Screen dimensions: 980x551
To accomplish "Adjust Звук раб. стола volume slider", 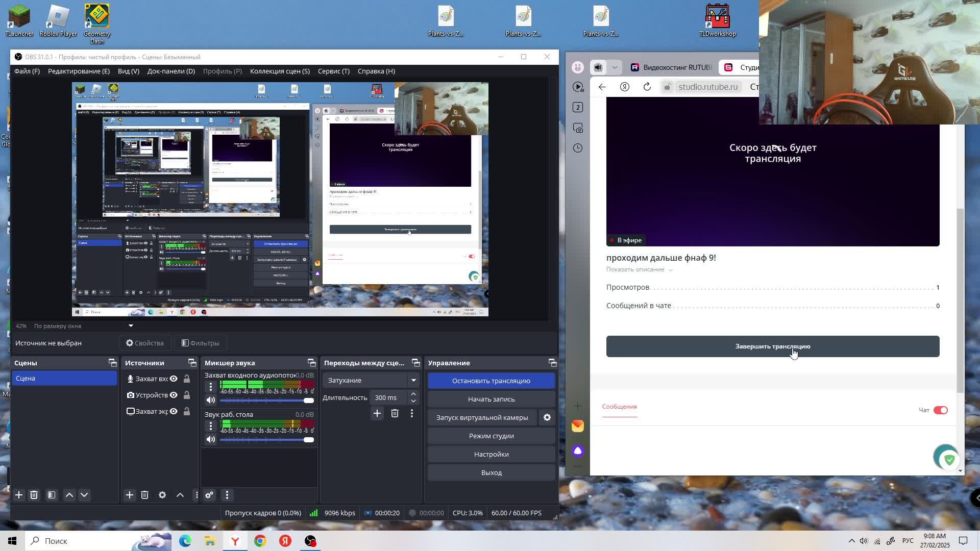I will 308,440.
